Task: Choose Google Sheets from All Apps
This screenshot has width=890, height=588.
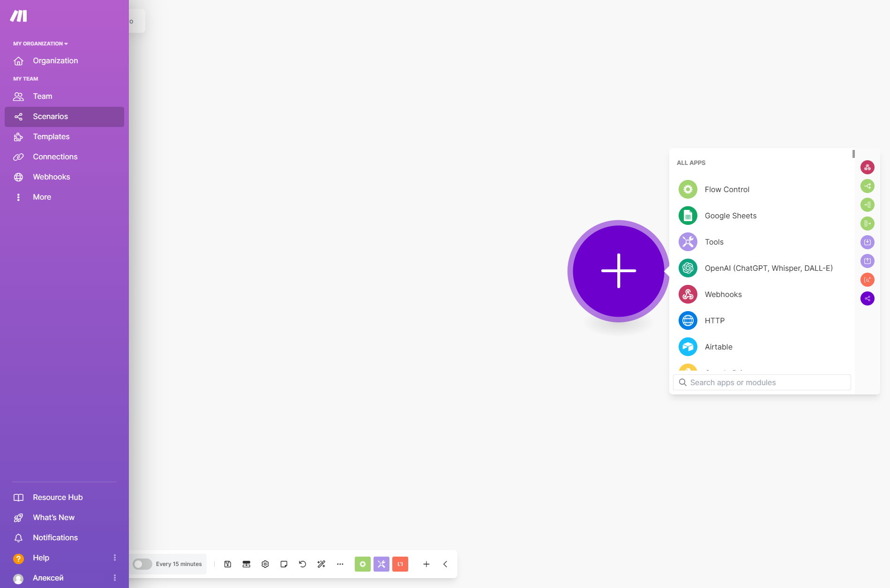Action: (x=730, y=216)
